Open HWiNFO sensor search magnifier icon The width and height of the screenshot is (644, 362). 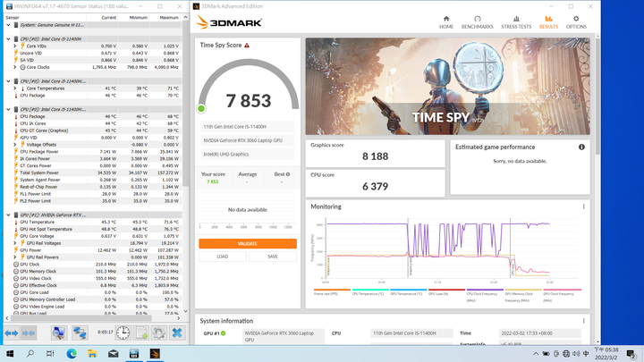pos(59,333)
